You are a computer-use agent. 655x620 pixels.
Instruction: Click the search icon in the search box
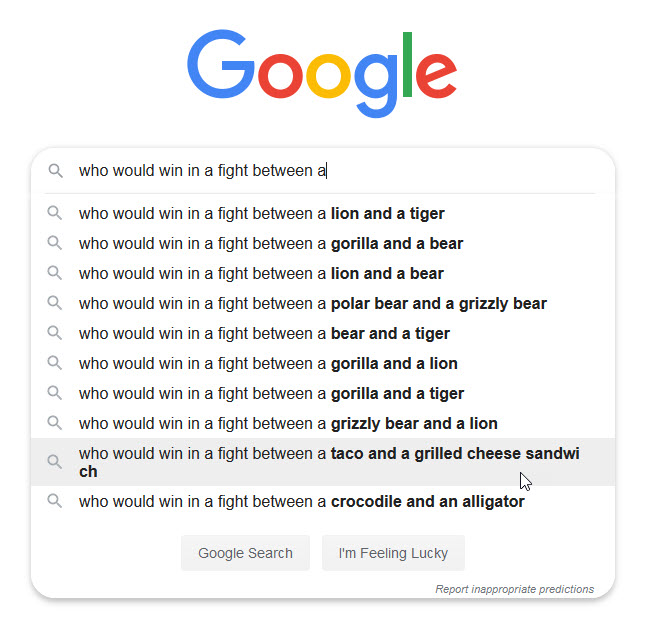[55, 171]
